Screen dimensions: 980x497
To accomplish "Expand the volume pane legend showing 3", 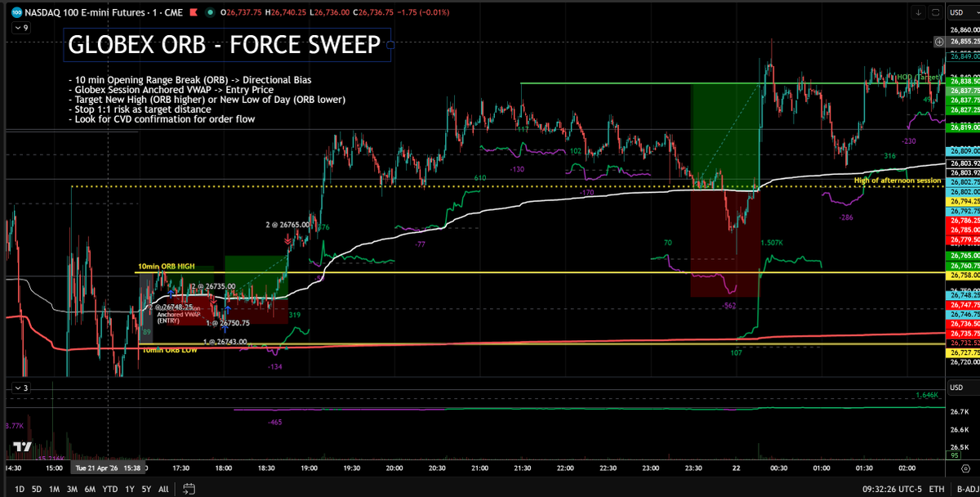I will coord(20,387).
